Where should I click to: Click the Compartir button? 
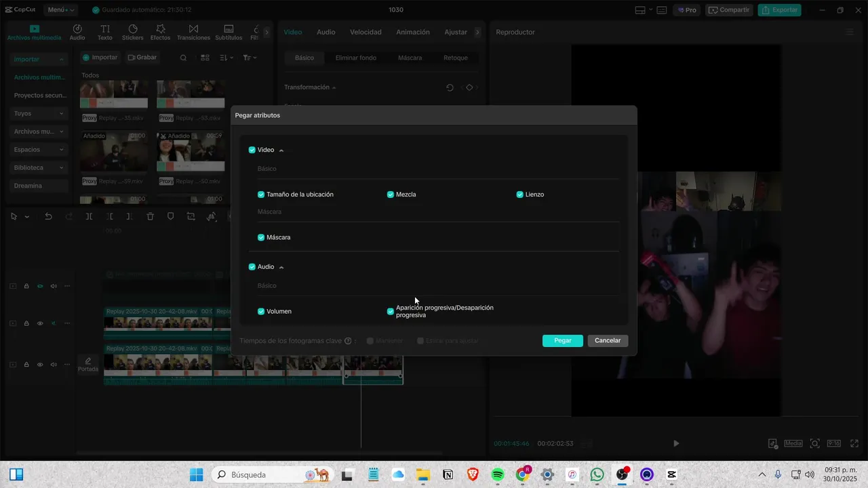pyautogui.click(x=729, y=10)
